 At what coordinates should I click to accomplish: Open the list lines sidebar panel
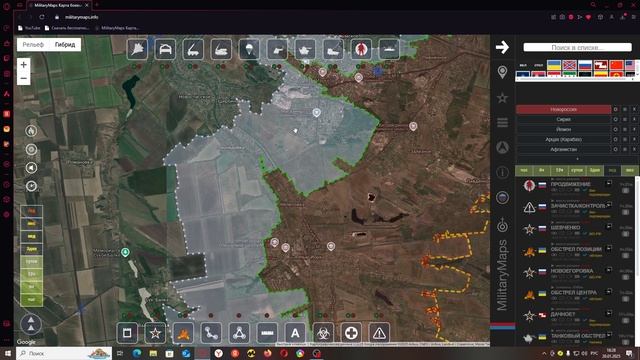(502, 122)
